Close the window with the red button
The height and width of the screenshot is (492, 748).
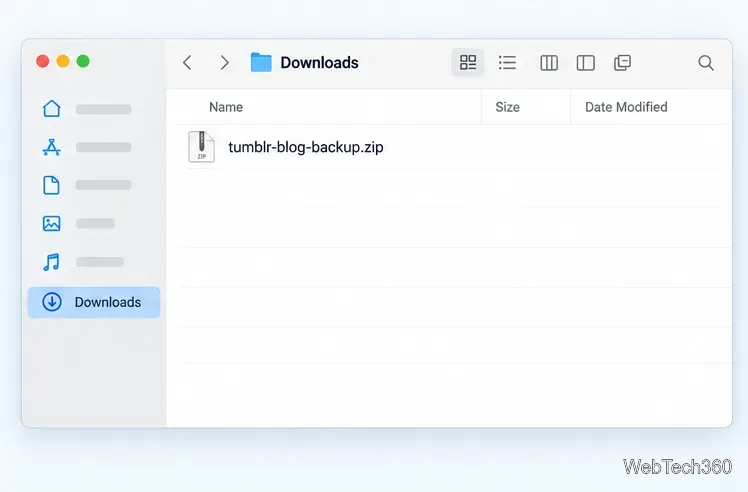(x=42, y=61)
